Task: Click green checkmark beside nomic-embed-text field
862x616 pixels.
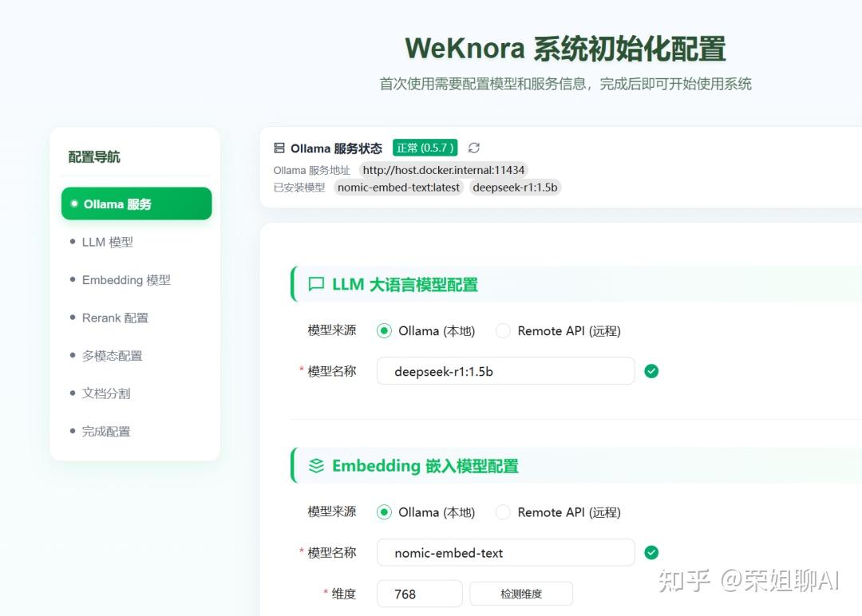Action: coord(651,552)
